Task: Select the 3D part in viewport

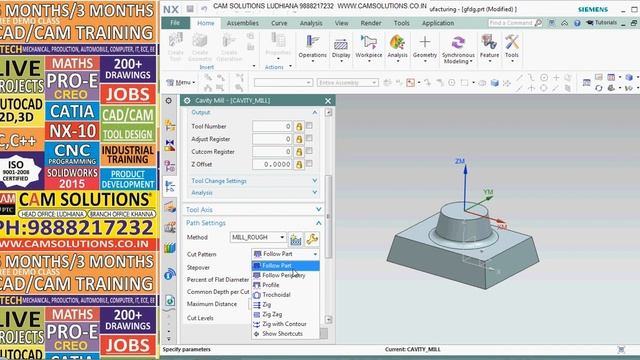Action: 462,245
